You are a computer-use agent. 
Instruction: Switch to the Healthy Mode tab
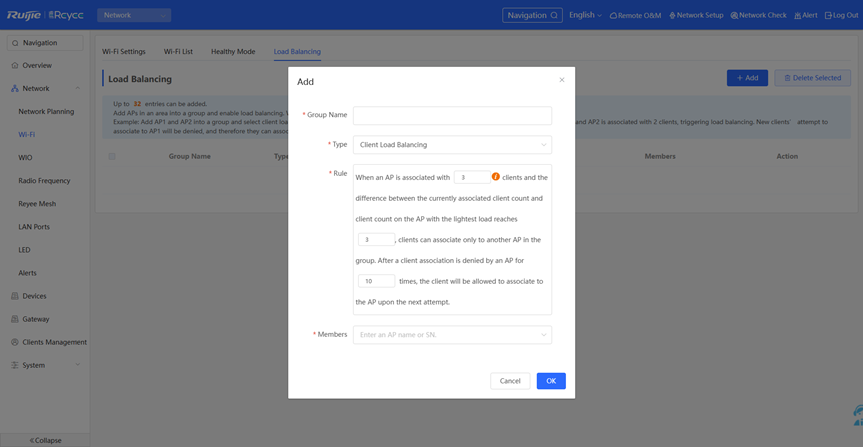pyautogui.click(x=232, y=52)
